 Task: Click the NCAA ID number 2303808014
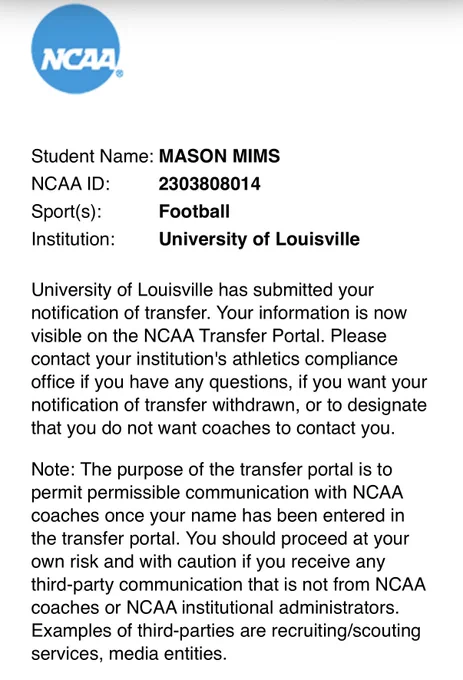[x=209, y=184]
